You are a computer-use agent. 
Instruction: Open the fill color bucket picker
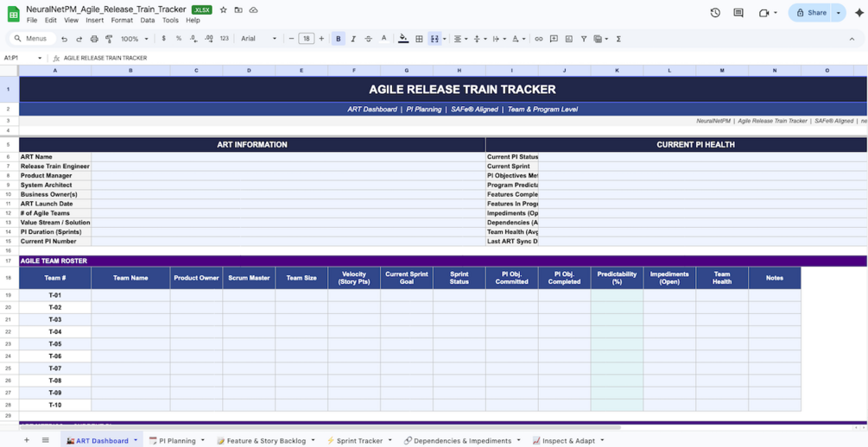[403, 39]
